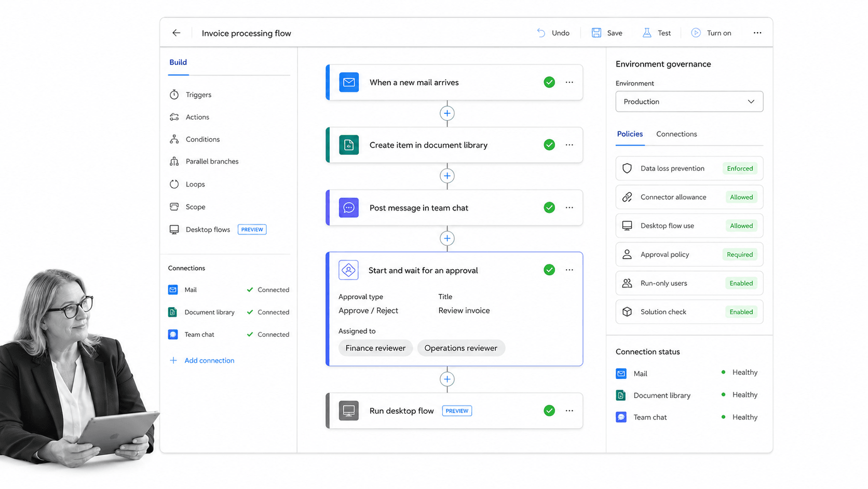The width and height of the screenshot is (868, 489).
Task: Select Triggers in the build list
Action: (x=191, y=95)
